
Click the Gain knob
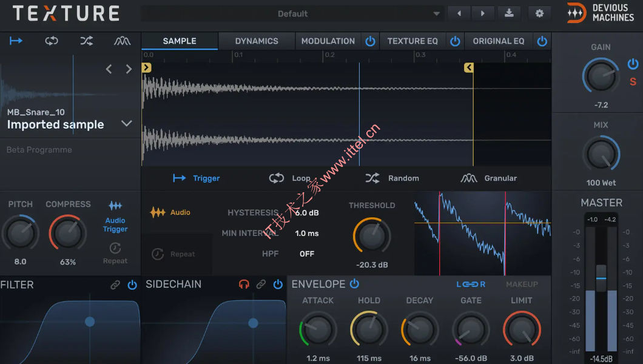pyautogui.click(x=601, y=76)
